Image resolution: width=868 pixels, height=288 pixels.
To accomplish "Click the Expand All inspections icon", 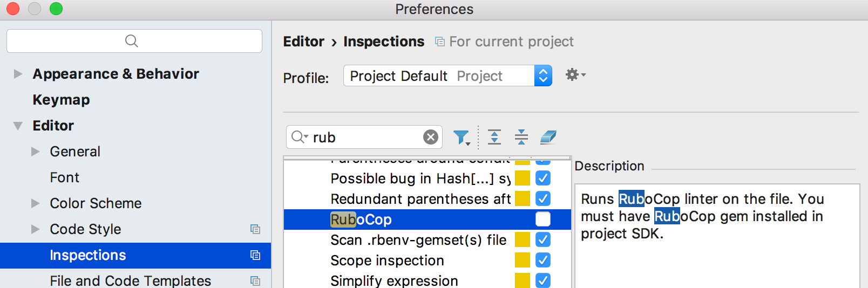I will [494, 137].
